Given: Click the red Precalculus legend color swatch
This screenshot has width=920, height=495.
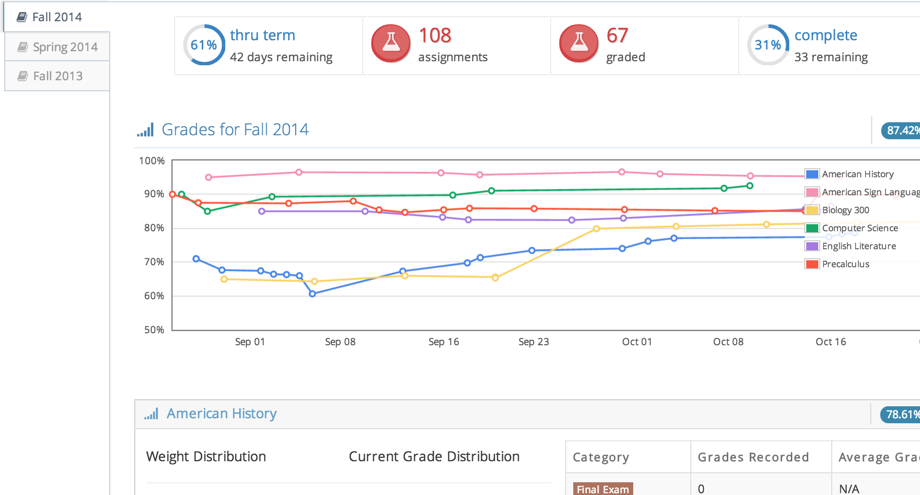Looking at the screenshot, I should tap(812, 264).
